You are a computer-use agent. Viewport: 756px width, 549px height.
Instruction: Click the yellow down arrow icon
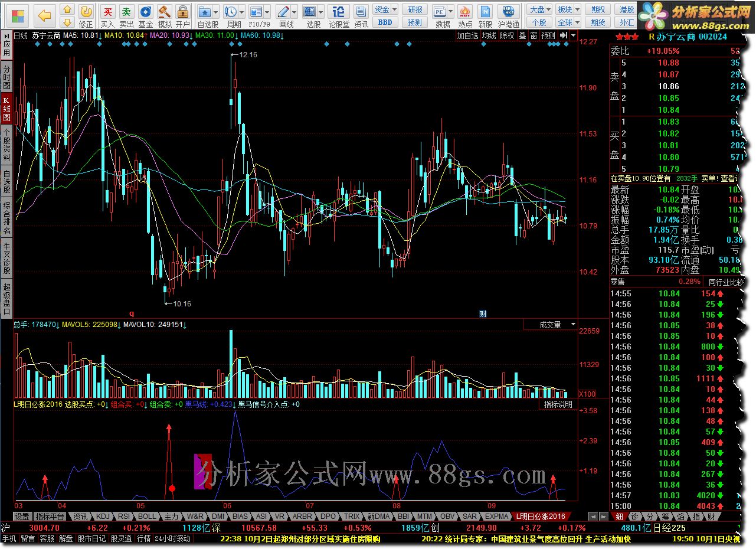click(x=68, y=22)
